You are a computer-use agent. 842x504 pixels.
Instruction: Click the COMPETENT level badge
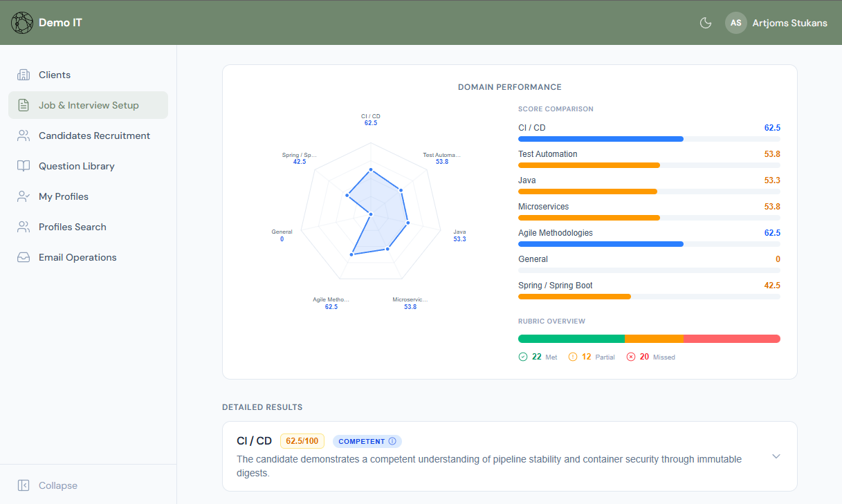pos(367,441)
